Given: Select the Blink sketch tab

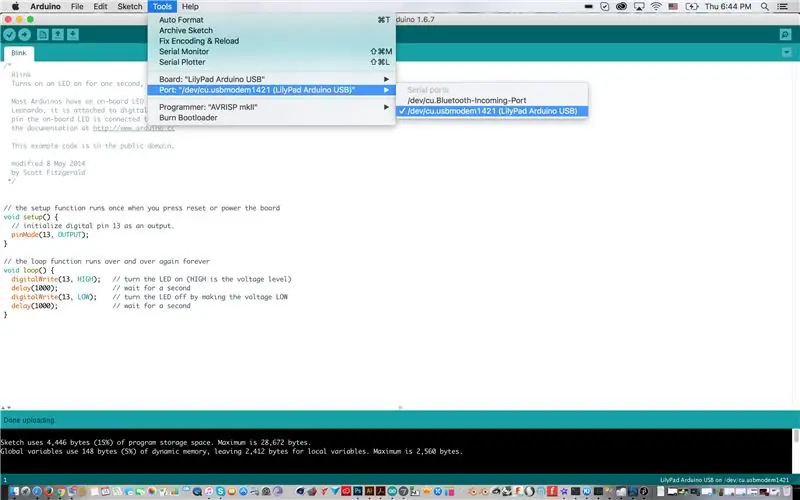Looking at the screenshot, I should [19, 53].
